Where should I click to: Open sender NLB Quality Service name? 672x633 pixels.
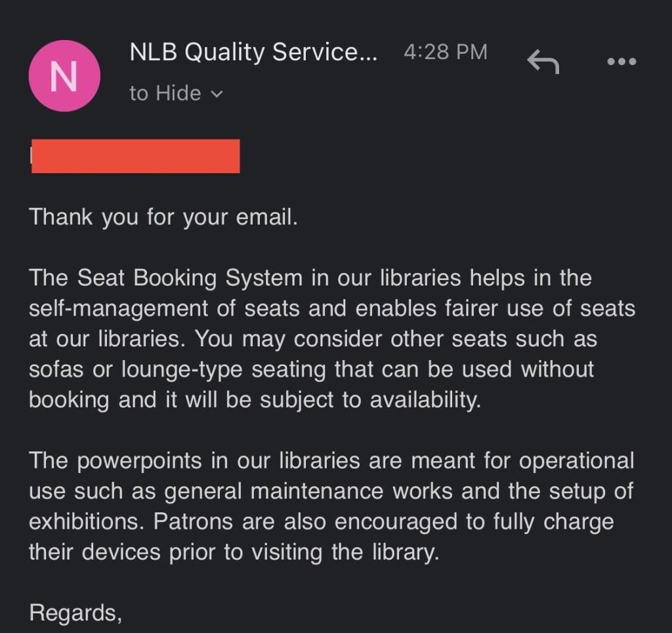253,52
